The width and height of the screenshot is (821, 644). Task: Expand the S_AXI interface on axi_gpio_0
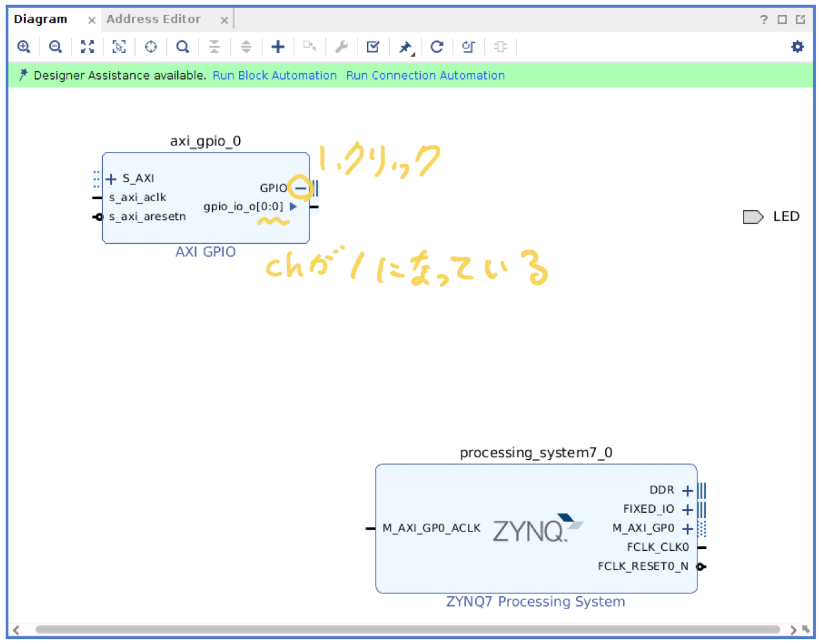111,178
